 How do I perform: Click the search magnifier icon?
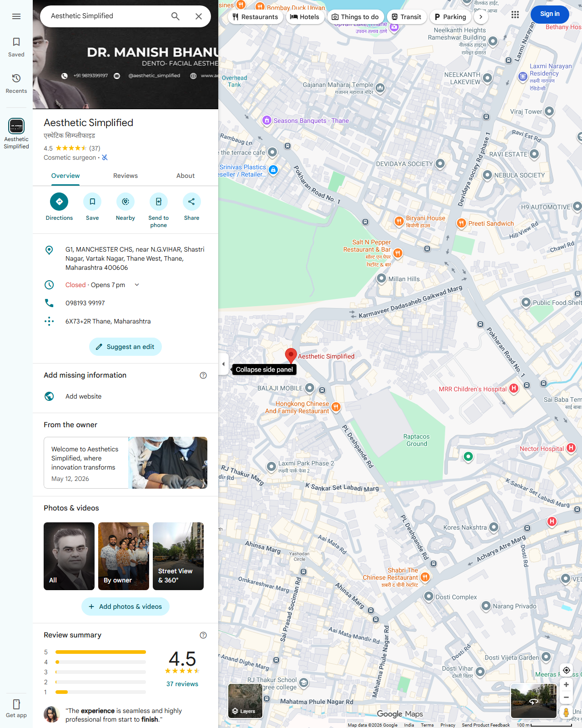(x=176, y=16)
